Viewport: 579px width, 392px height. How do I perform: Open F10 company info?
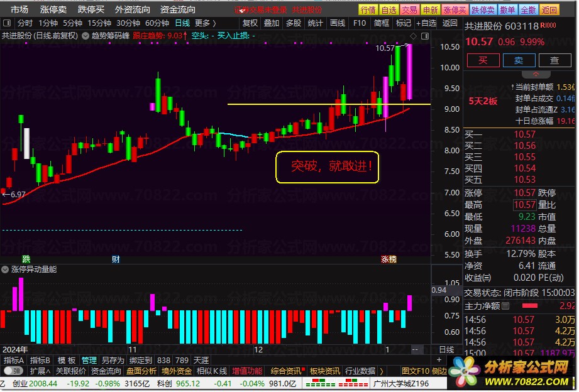pyautogui.click(x=360, y=23)
